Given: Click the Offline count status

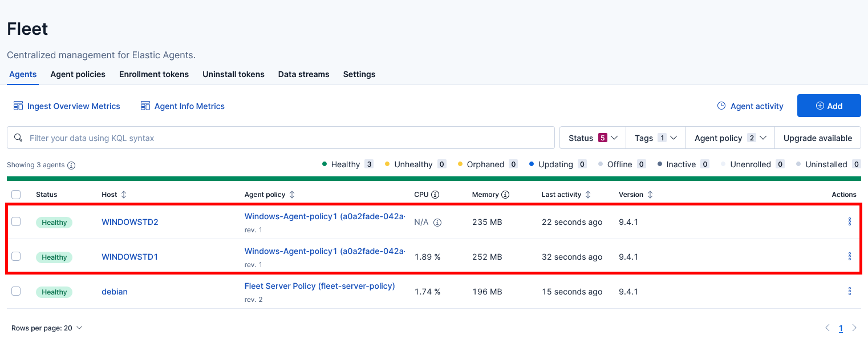Looking at the screenshot, I should (622, 164).
